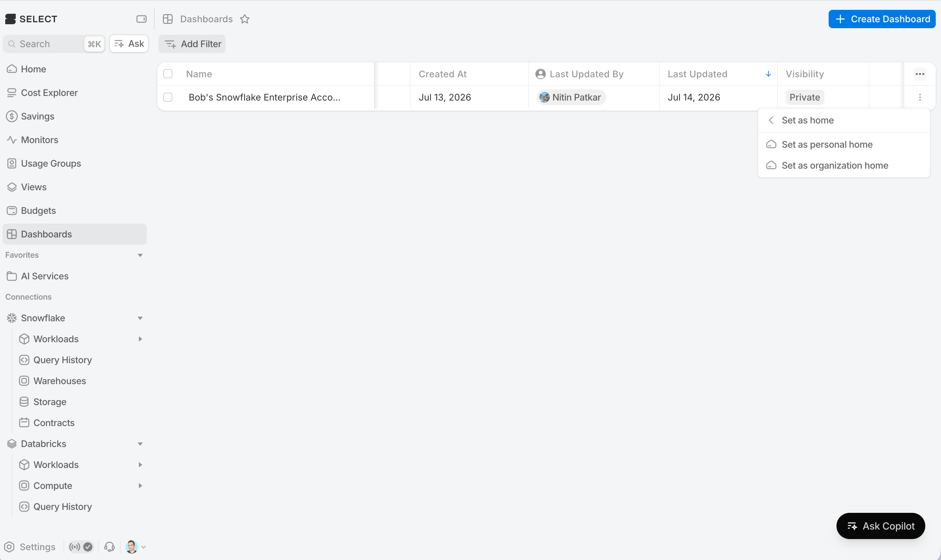
Task: Open Ask Copilot
Action: (881, 526)
